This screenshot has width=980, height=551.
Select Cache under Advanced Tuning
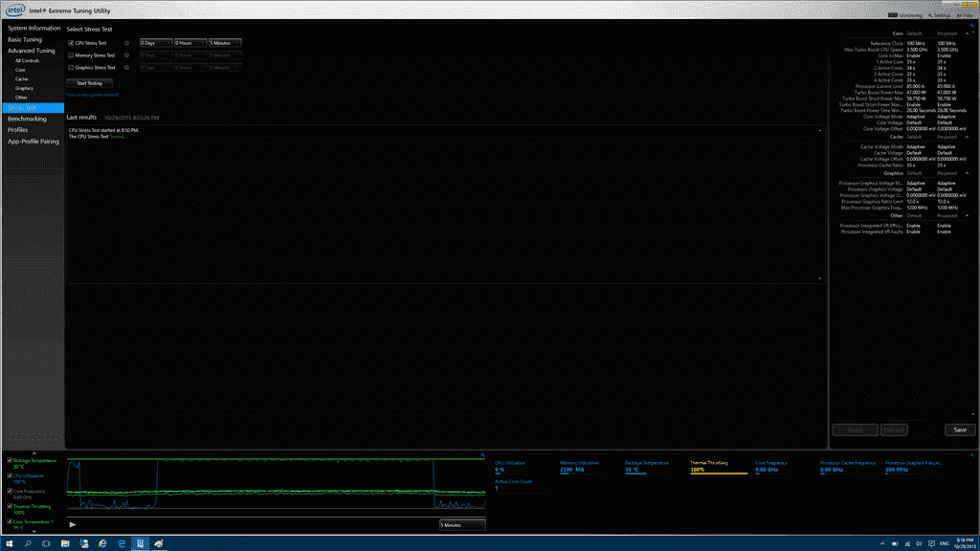[22, 79]
